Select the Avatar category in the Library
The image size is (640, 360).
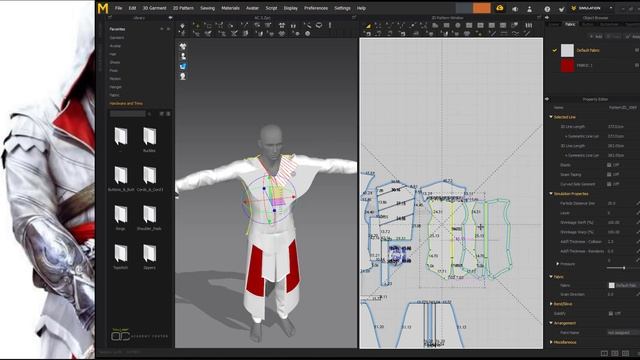coord(115,46)
